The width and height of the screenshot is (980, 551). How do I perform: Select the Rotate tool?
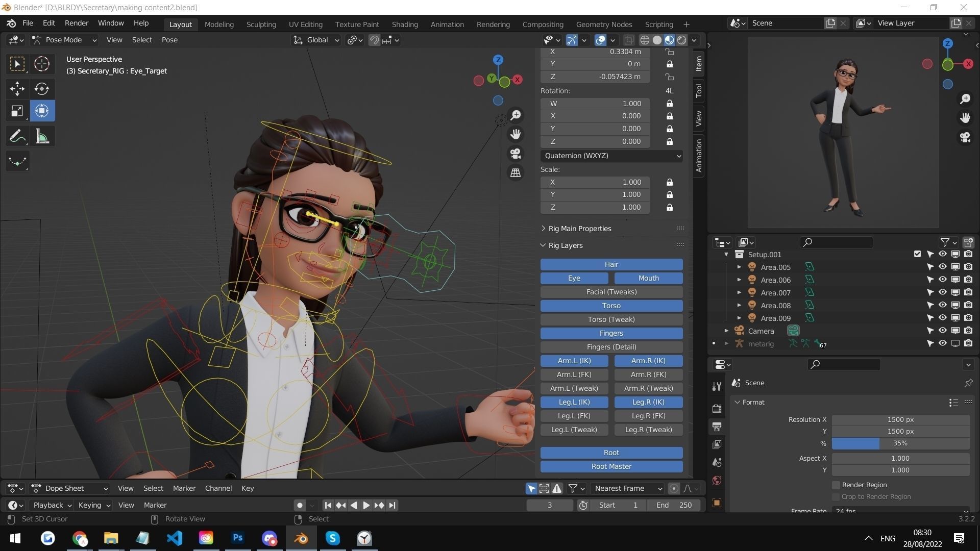(x=42, y=89)
